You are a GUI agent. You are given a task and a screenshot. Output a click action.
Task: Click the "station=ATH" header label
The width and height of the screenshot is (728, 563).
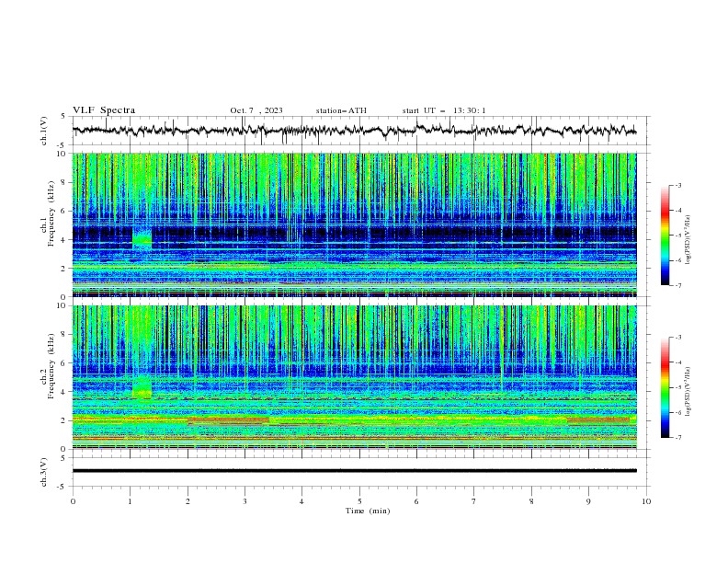(x=341, y=110)
